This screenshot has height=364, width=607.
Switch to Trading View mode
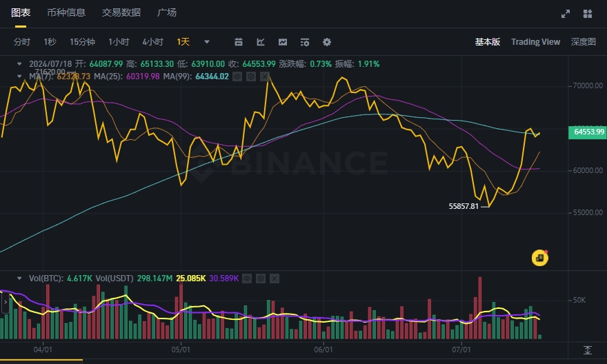pos(535,42)
